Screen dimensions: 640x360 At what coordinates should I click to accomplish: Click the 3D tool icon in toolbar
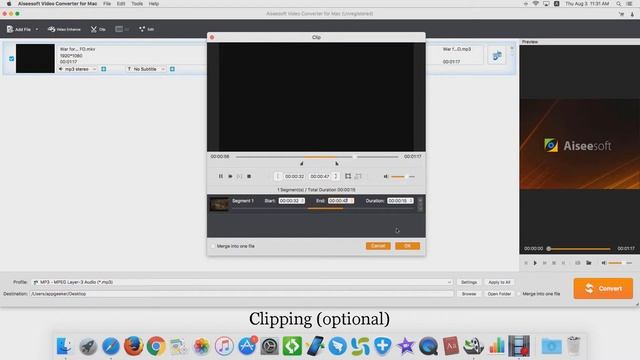point(122,29)
